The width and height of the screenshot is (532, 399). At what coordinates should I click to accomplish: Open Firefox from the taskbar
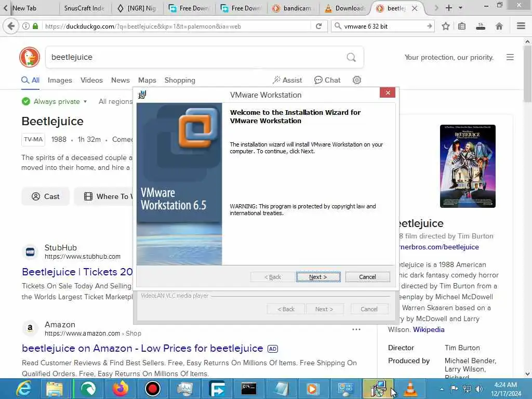point(121,389)
